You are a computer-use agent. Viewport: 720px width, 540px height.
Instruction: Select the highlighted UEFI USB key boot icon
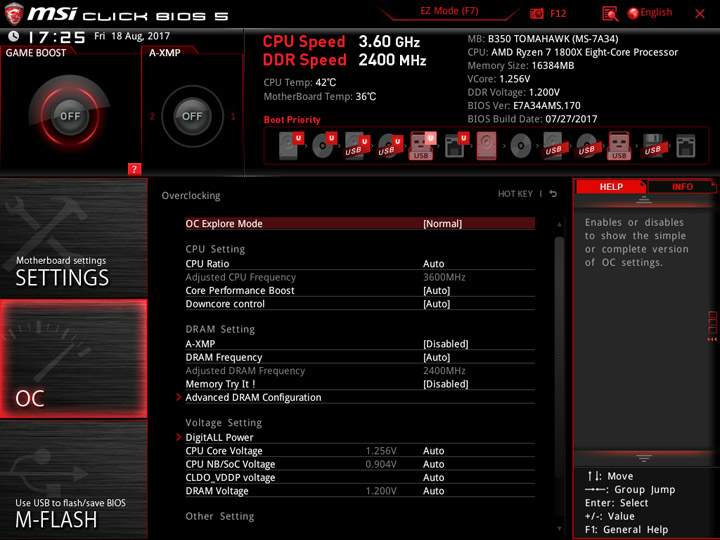click(x=422, y=146)
